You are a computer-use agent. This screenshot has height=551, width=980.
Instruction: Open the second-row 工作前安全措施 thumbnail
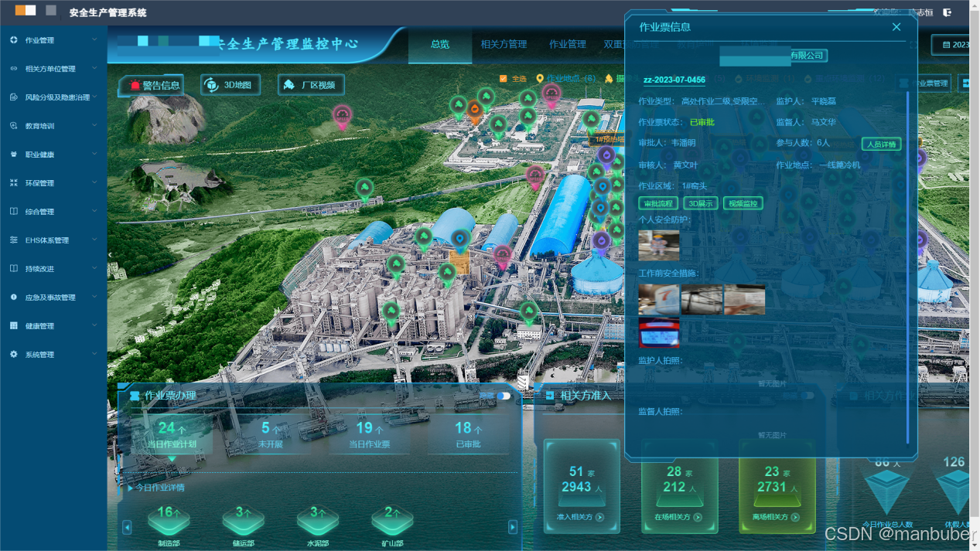point(659,333)
